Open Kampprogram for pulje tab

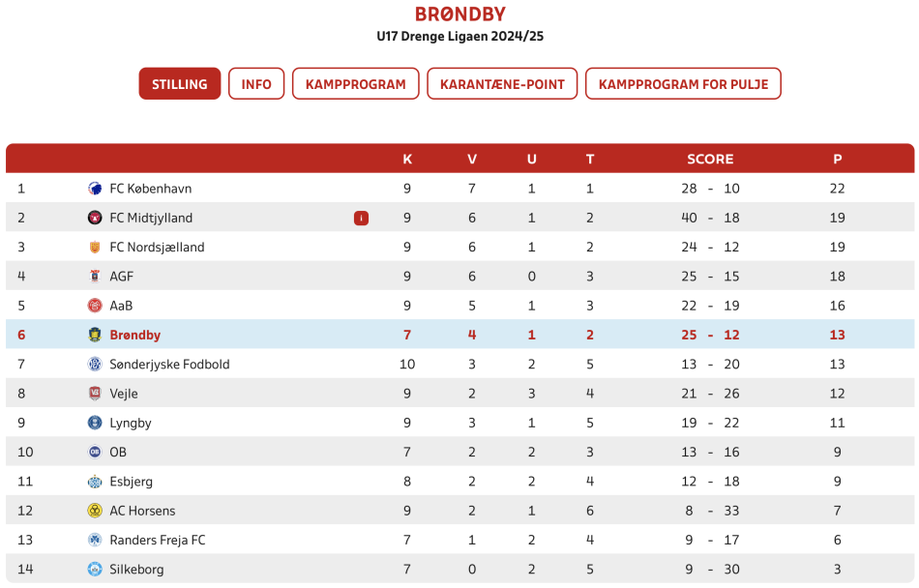pos(683,84)
